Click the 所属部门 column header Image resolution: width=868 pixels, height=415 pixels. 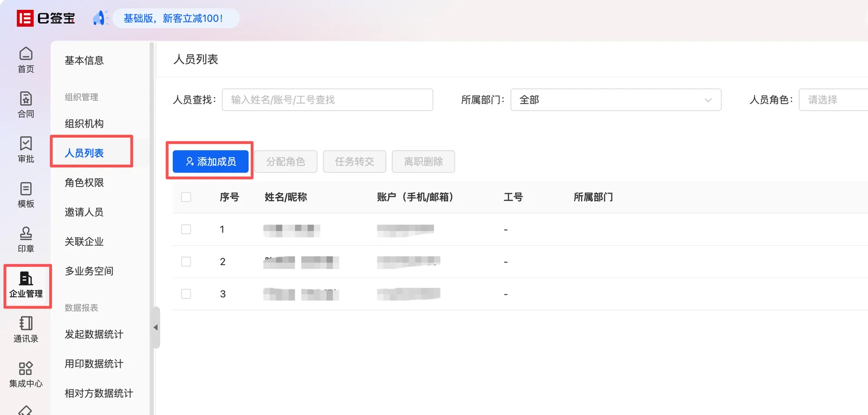(593, 197)
